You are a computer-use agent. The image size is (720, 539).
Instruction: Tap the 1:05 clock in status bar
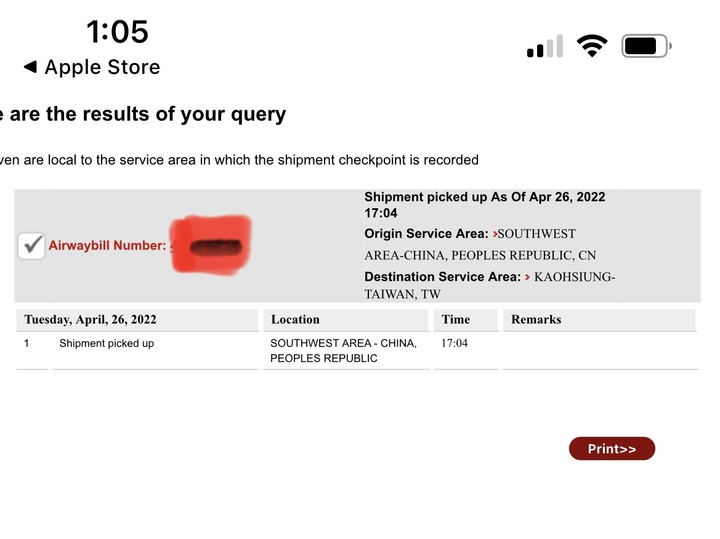[118, 32]
